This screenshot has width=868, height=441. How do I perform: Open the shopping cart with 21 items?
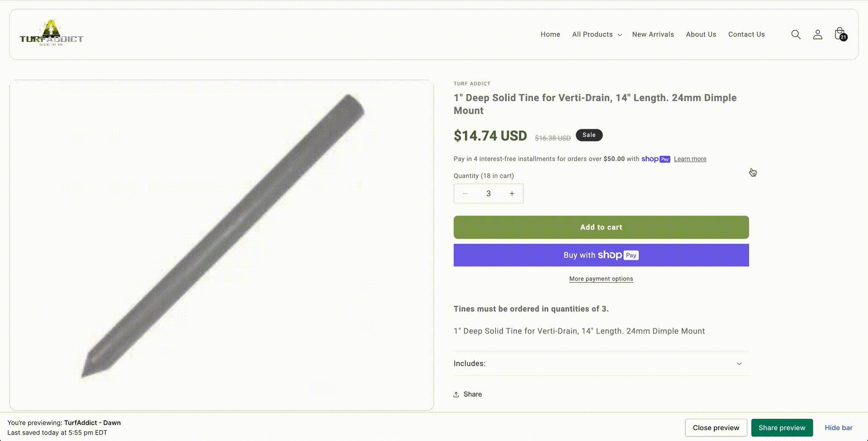pos(840,33)
